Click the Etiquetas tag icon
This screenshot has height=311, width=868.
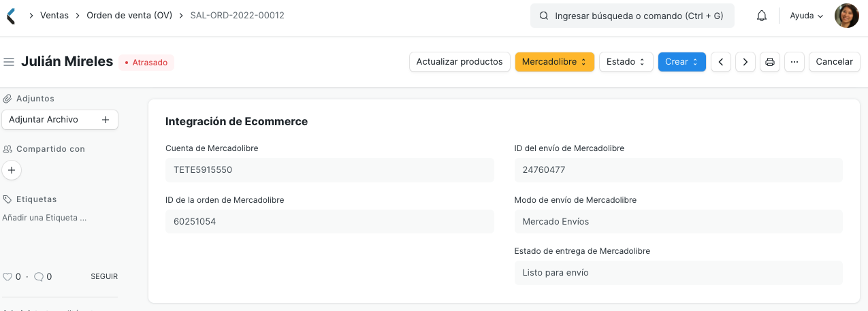[x=7, y=199]
